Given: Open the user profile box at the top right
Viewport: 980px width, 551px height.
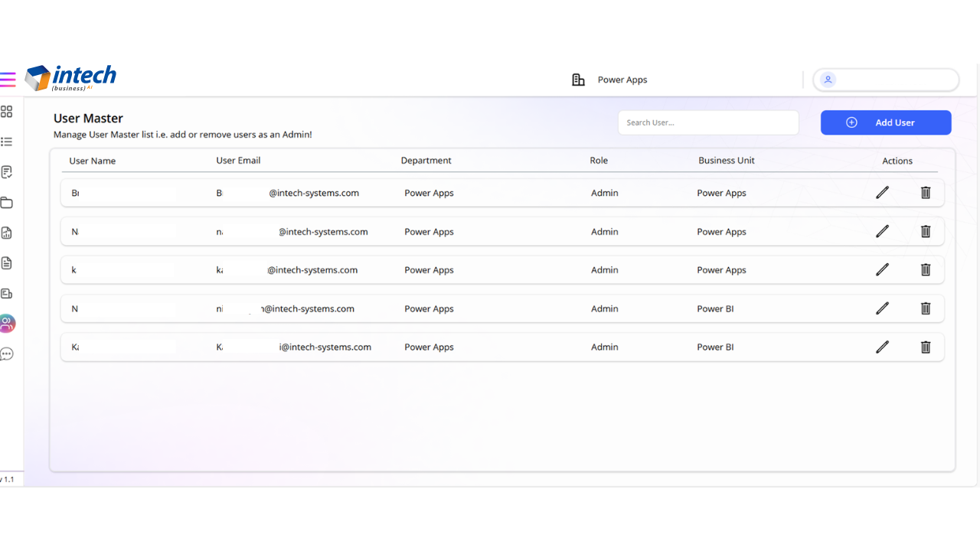Looking at the screenshot, I should pos(886,80).
